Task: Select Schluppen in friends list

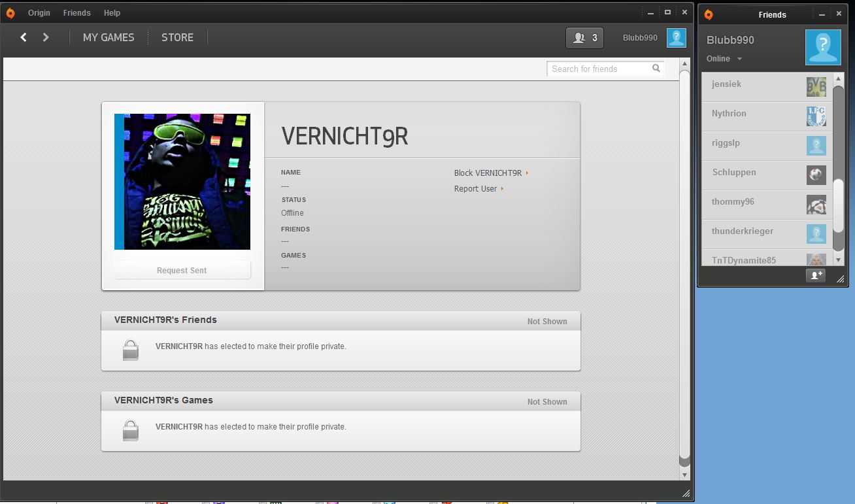Action: 767,175
